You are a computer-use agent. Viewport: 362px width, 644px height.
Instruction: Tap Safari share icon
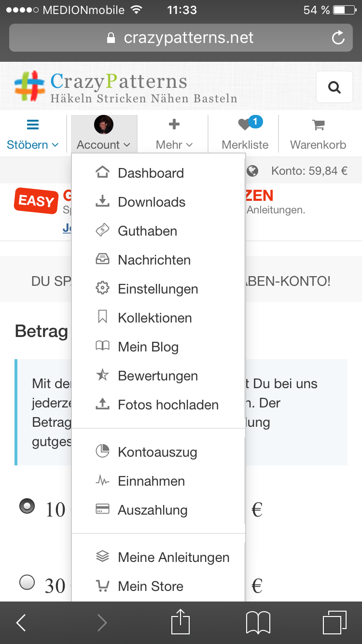[x=181, y=622]
